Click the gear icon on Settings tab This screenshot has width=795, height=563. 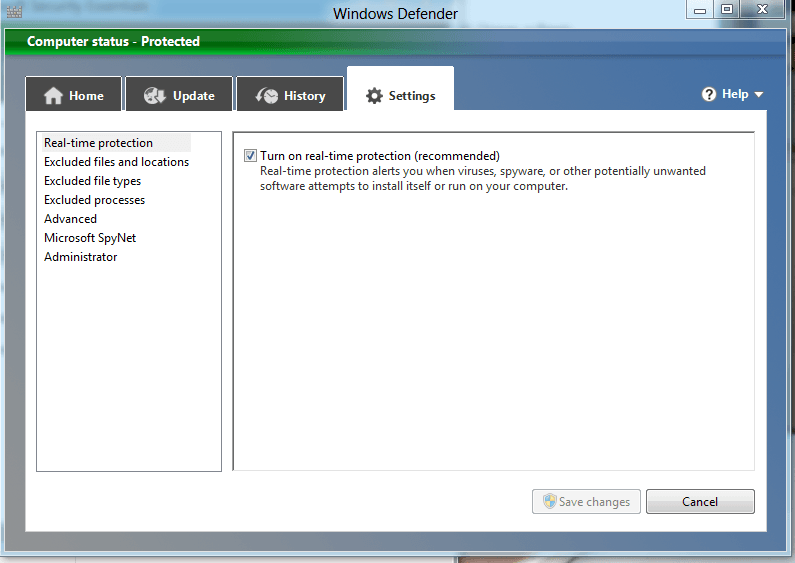pos(375,96)
